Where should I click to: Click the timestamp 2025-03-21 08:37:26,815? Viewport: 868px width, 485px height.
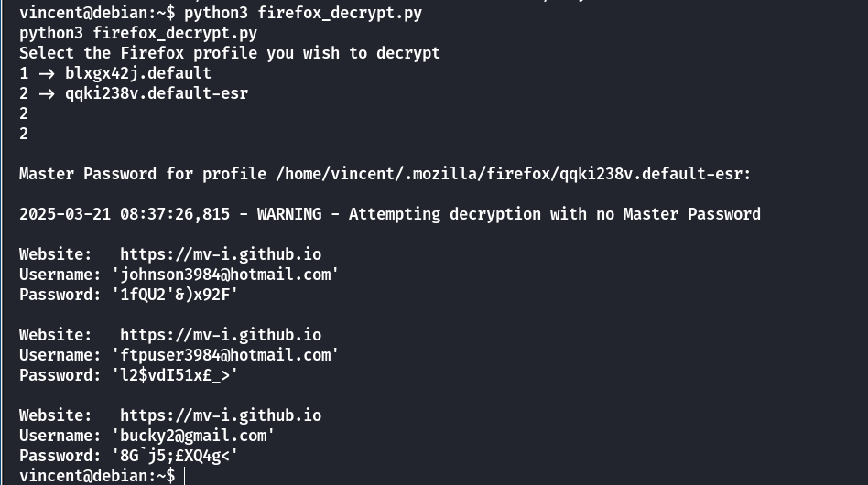click(x=125, y=214)
